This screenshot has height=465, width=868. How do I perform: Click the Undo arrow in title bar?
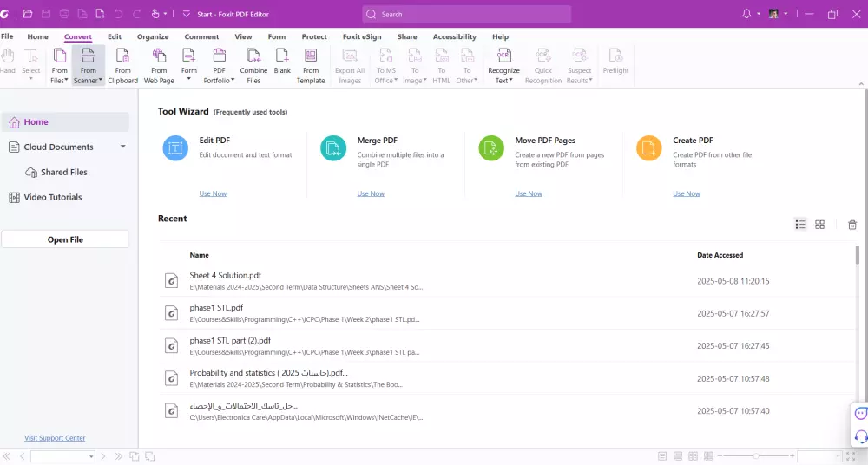click(x=118, y=14)
